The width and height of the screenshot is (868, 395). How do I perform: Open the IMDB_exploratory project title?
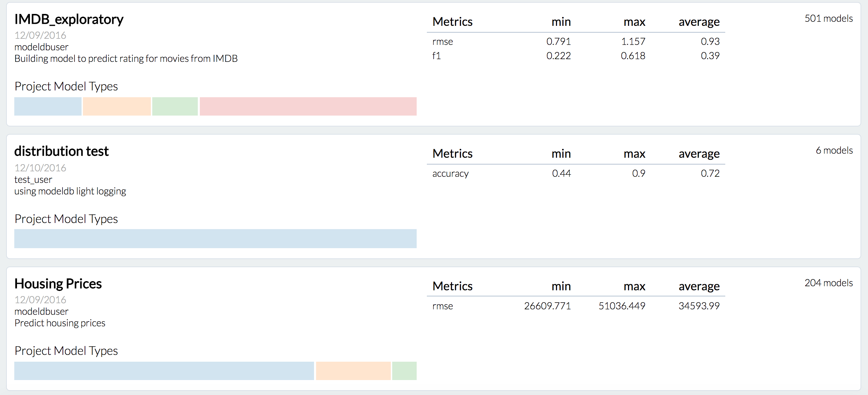[69, 19]
